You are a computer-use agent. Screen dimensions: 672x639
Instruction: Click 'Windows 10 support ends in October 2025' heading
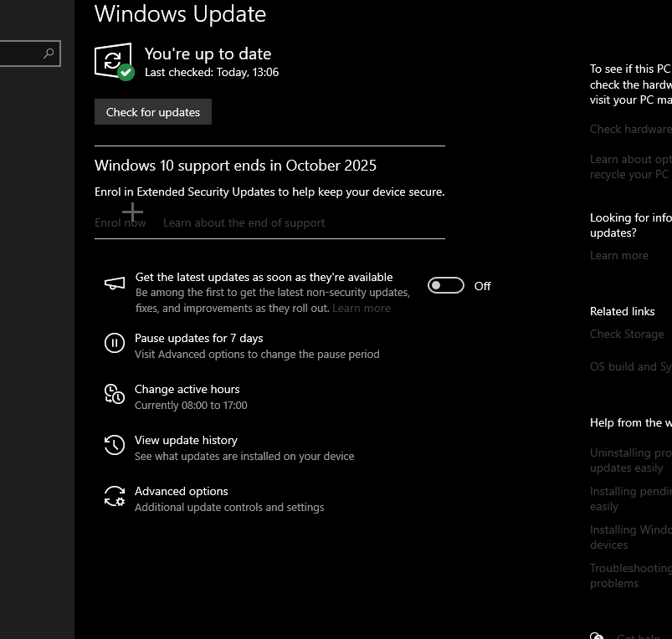pos(235,166)
